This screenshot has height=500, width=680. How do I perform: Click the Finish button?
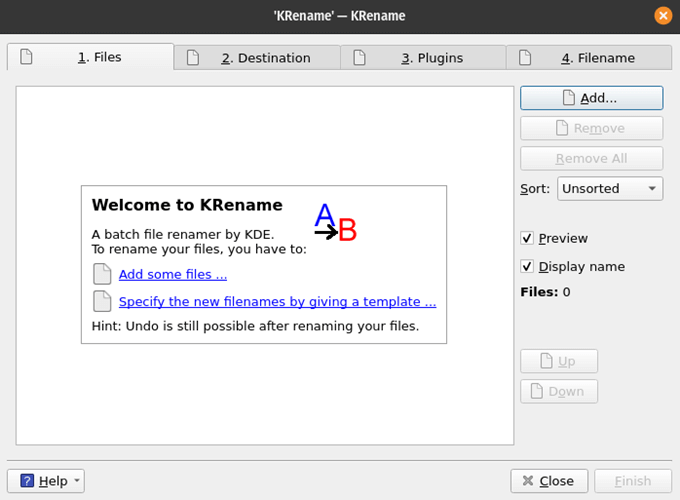(x=633, y=481)
